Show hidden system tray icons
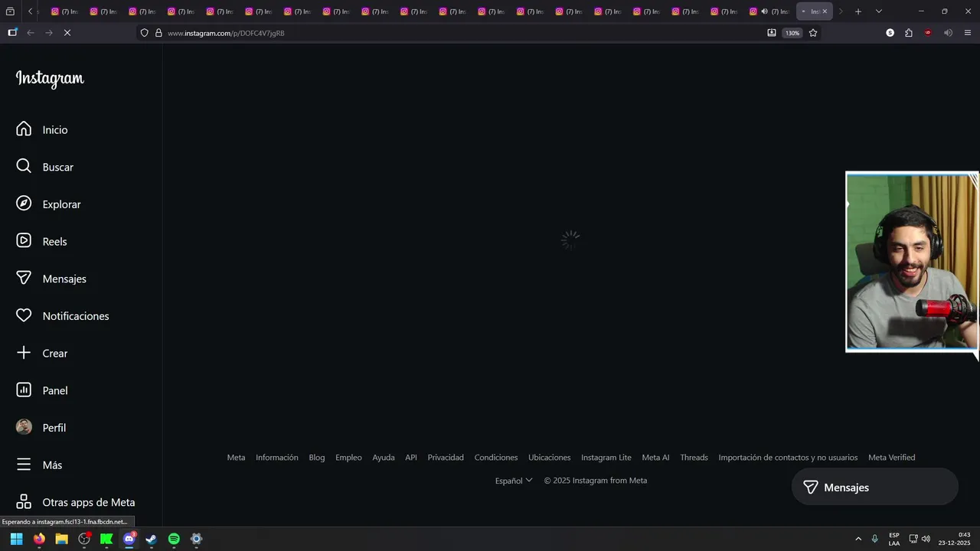The image size is (980, 551). coord(858,539)
